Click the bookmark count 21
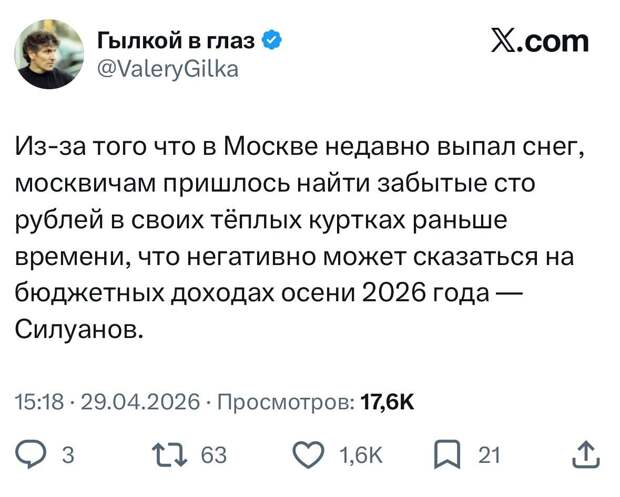Image resolution: width=620 pixels, height=497 pixels. pos(488,456)
